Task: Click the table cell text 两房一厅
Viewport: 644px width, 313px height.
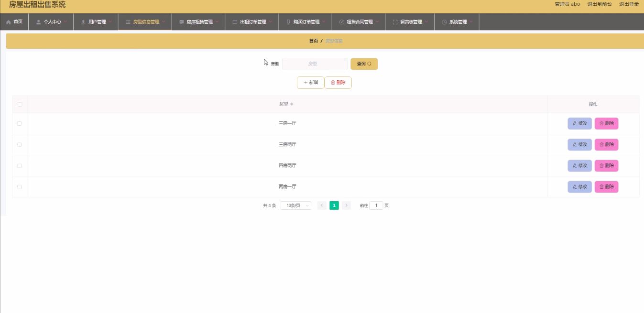Action: 287,186
